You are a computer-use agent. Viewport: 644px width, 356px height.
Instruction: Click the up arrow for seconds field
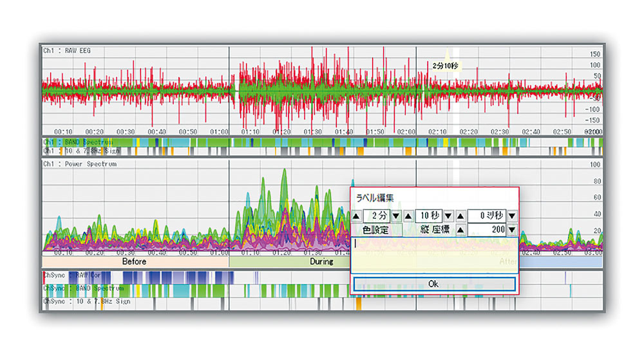408,216
